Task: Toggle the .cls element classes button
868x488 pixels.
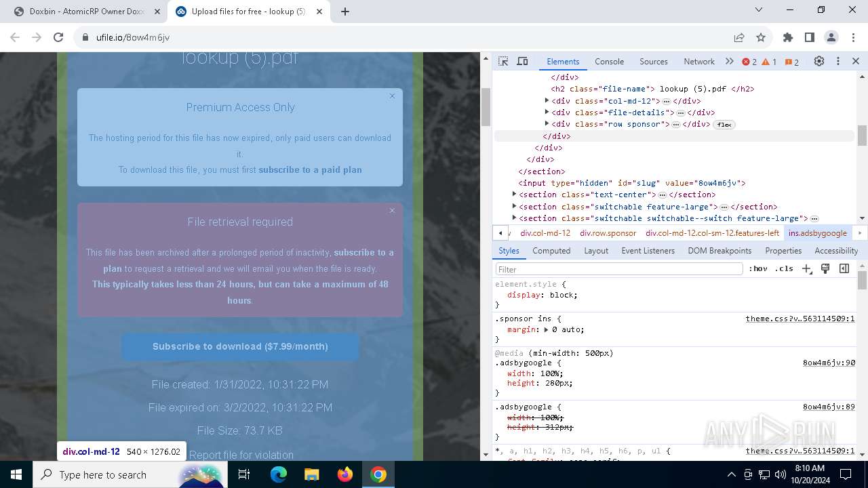Action: 784,269
